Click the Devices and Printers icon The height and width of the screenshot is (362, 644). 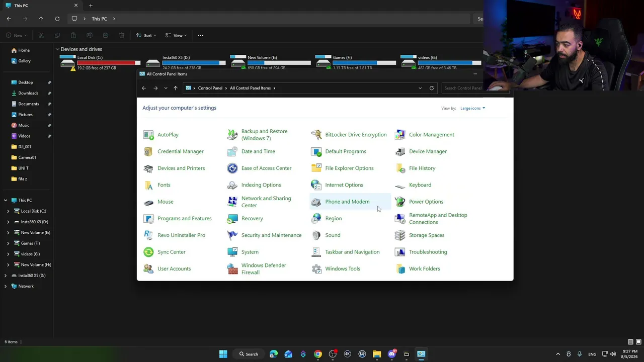[148, 168]
